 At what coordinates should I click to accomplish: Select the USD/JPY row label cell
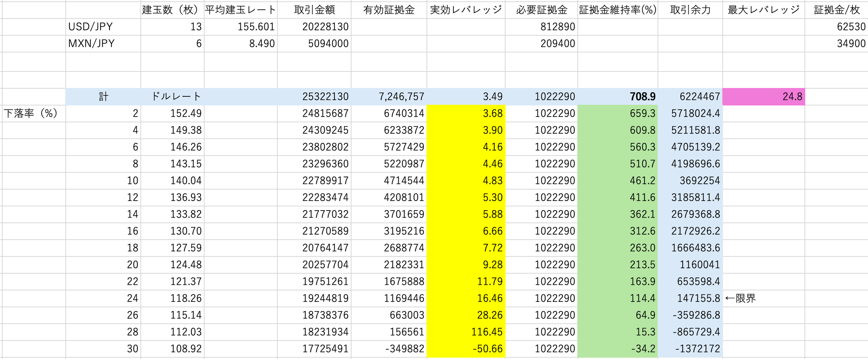103,27
